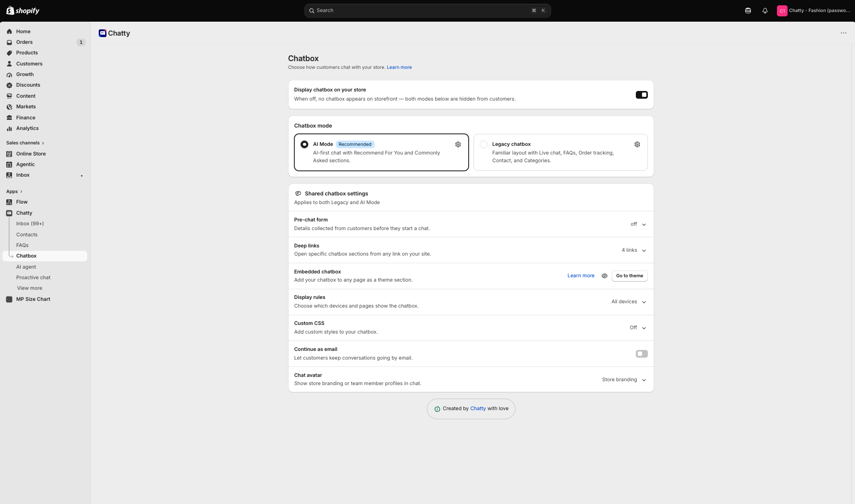Go to Contacts under Chatty

27,235
